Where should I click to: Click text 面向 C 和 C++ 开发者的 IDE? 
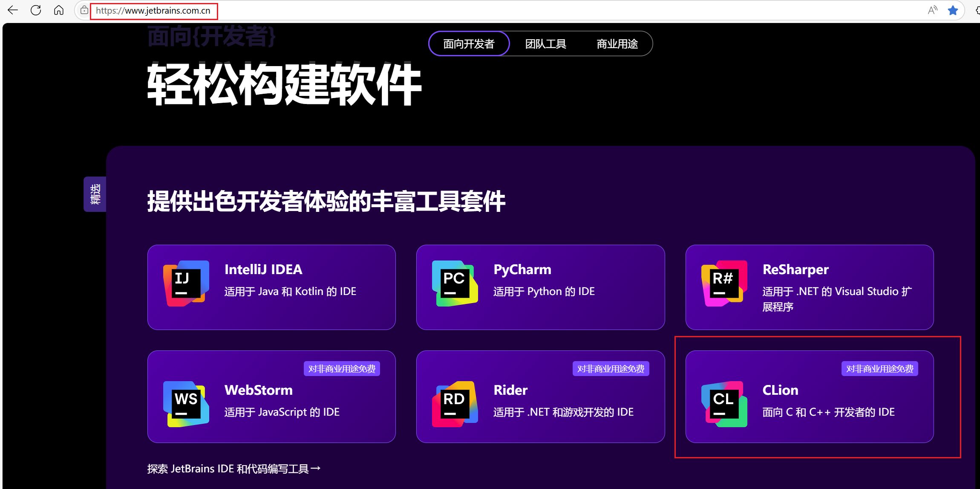pyautogui.click(x=828, y=412)
